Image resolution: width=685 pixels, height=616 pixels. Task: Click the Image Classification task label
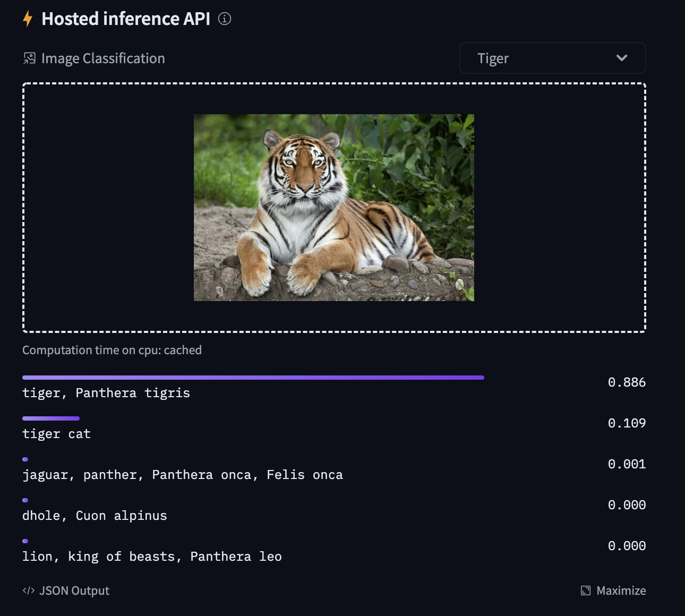click(104, 58)
